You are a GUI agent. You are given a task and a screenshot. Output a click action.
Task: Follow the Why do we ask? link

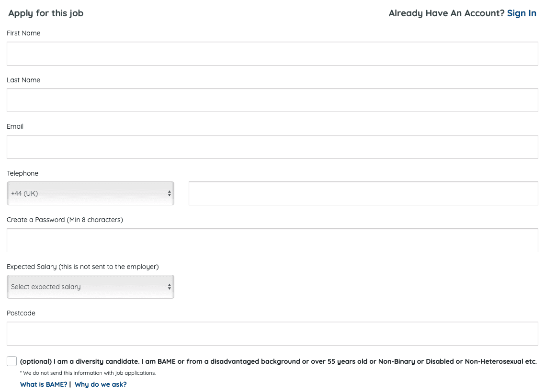(x=101, y=384)
